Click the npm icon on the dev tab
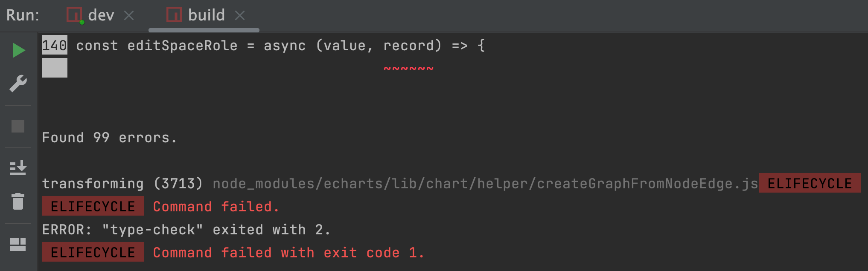The height and width of the screenshot is (271, 868). pyautogui.click(x=74, y=15)
